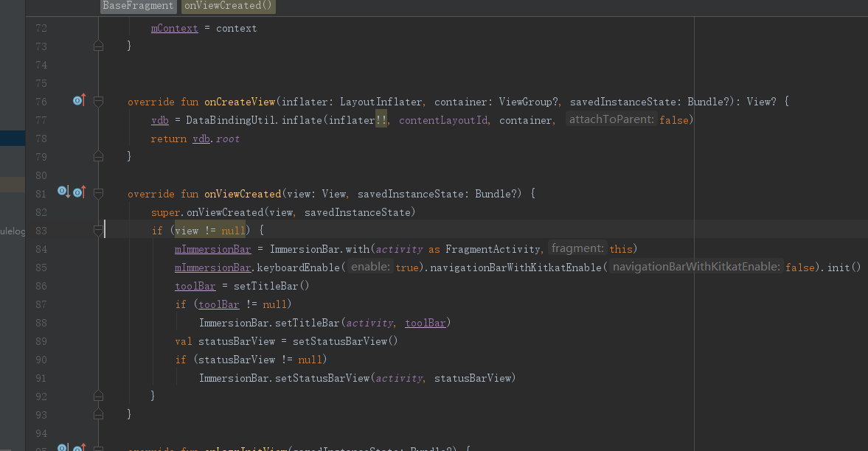This screenshot has width=868, height=451.
Task: Collapse the onCreateView function fold arrow
Action: pos(98,102)
